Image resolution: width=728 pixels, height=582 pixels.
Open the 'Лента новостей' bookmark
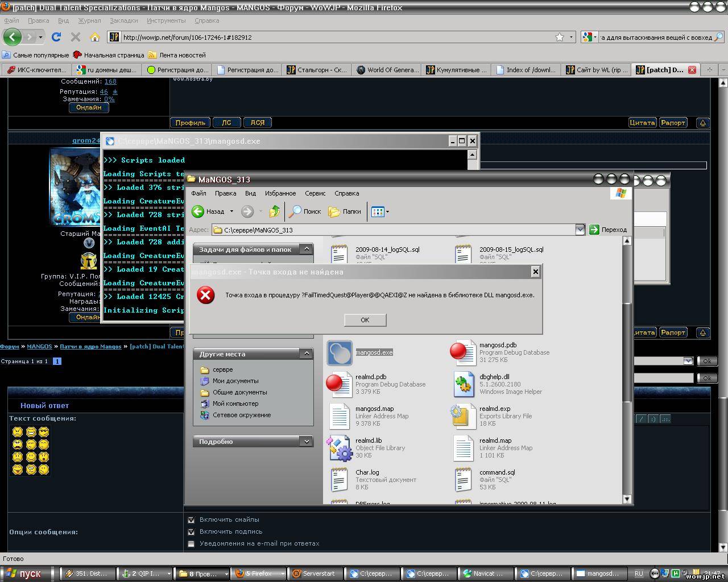(x=177, y=55)
